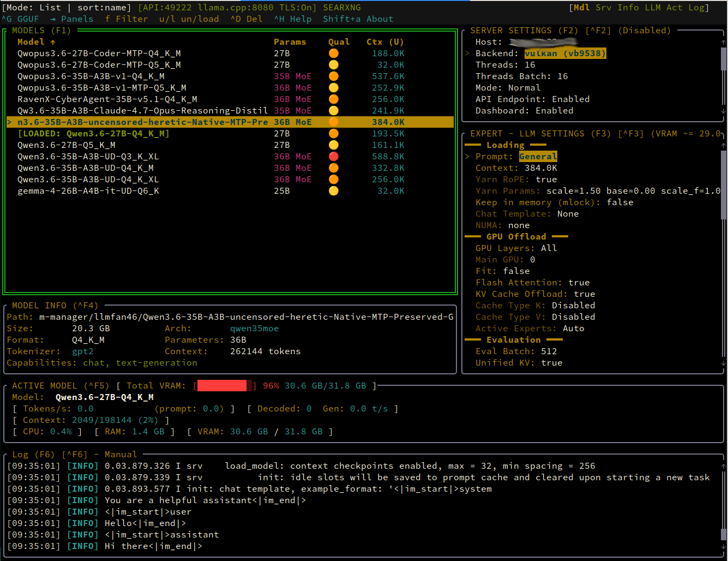Click LLM Settings panel scrollbar thumb

724,186
